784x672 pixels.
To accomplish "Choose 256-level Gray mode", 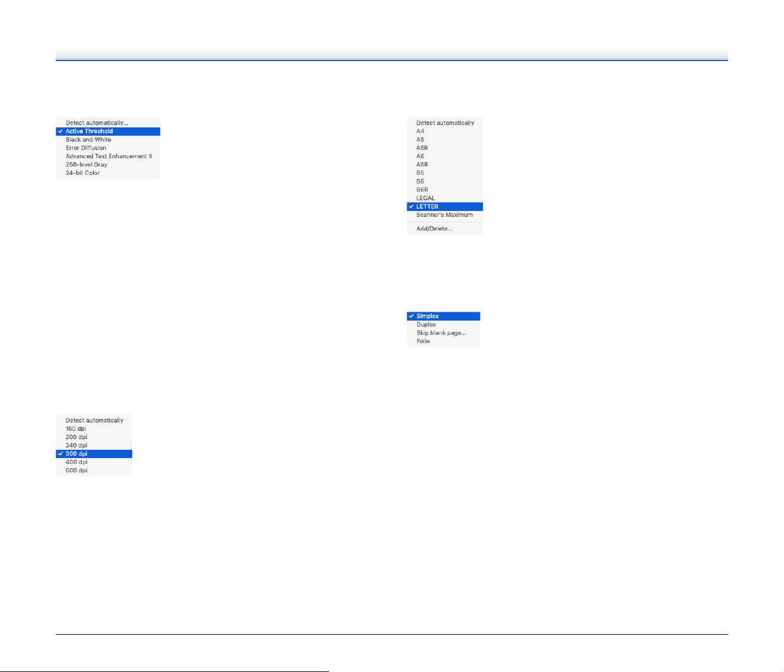I will [108, 165].
